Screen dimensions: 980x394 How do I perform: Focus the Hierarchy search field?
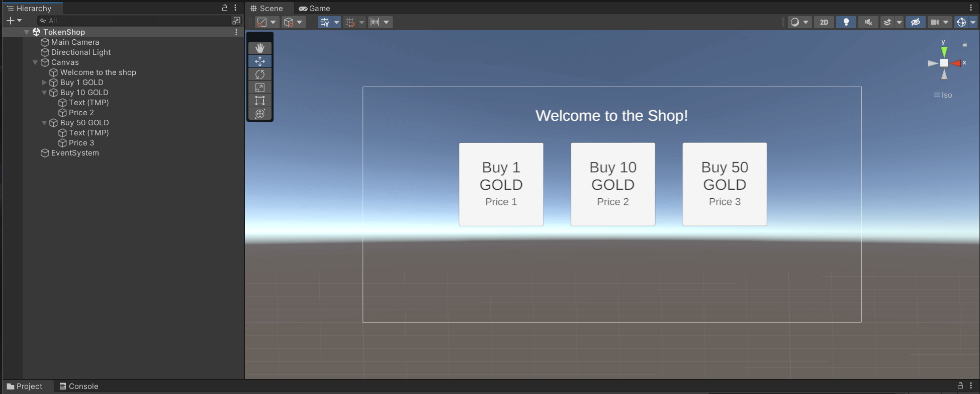[135, 21]
